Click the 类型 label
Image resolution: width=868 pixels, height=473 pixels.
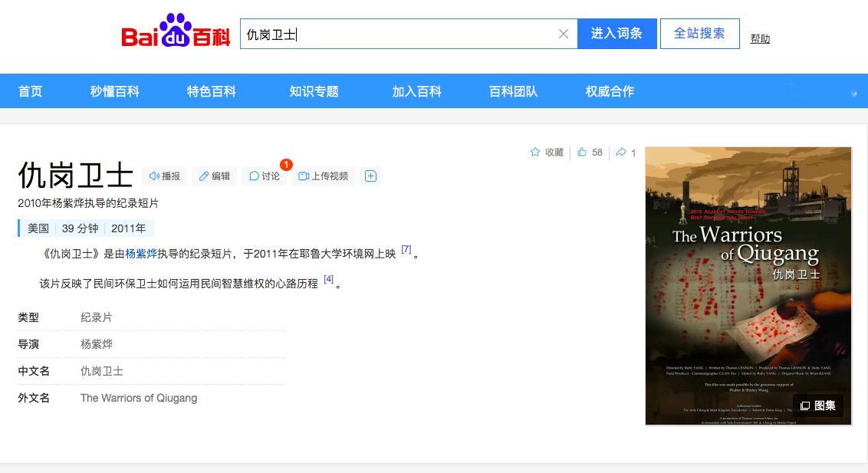pyautogui.click(x=28, y=317)
